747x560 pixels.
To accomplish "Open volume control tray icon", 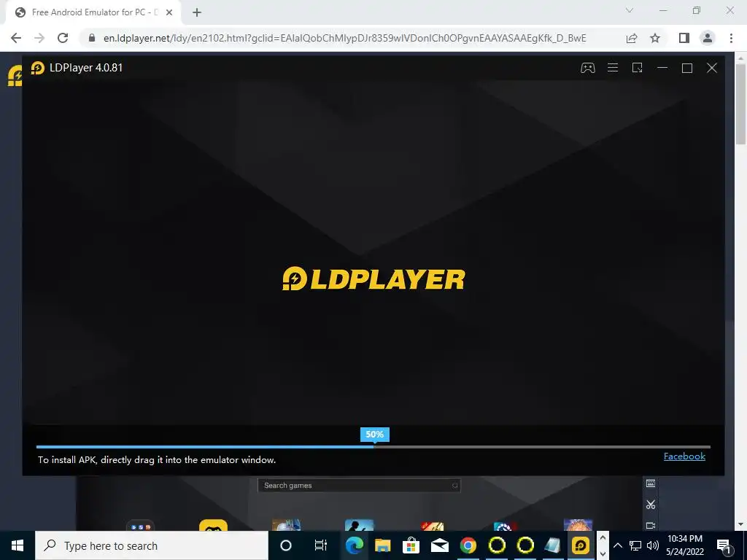I will (x=653, y=545).
